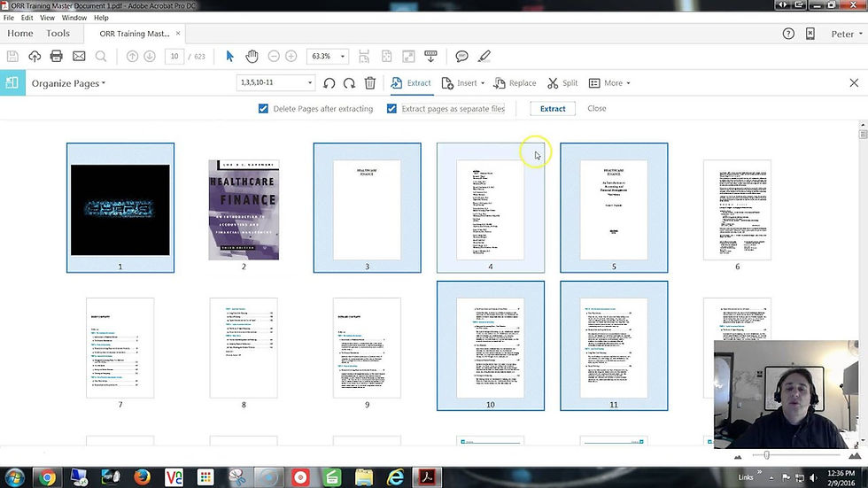The height and width of the screenshot is (488, 868).
Task: Open the Help menu
Action: click(101, 18)
